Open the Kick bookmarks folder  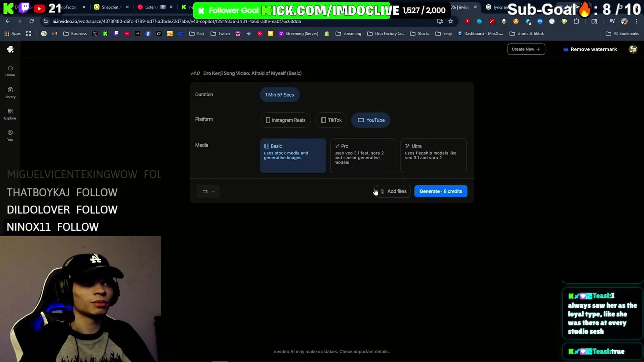(x=197, y=34)
